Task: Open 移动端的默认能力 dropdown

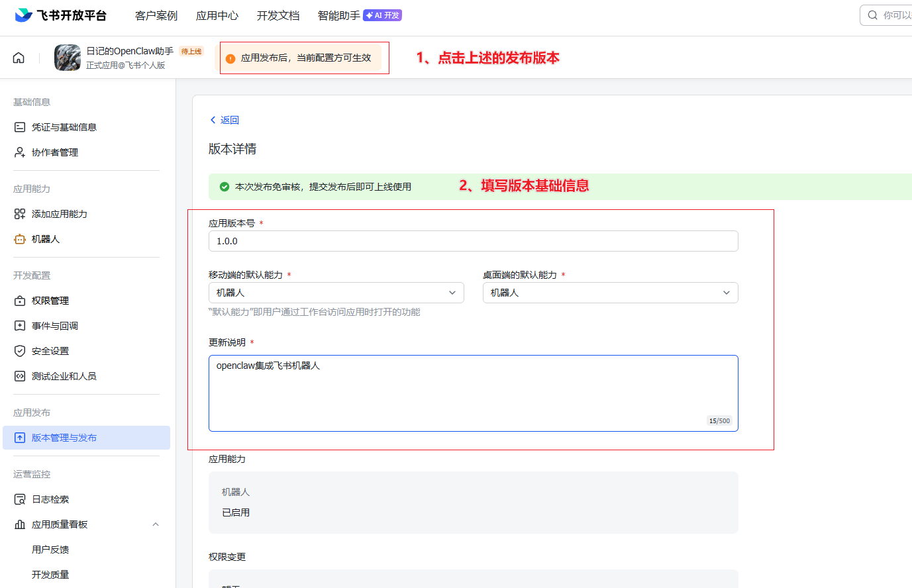Action: pyautogui.click(x=336, y=293)
